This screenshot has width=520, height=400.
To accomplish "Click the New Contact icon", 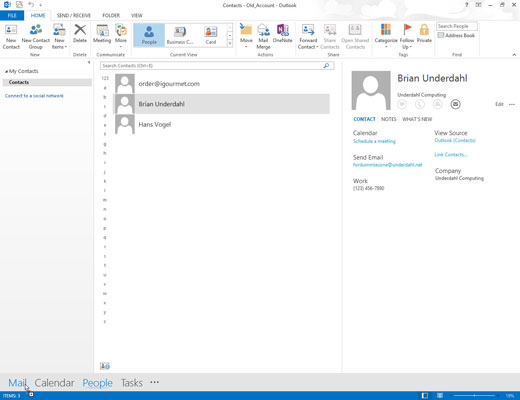I will coord(11,36).
